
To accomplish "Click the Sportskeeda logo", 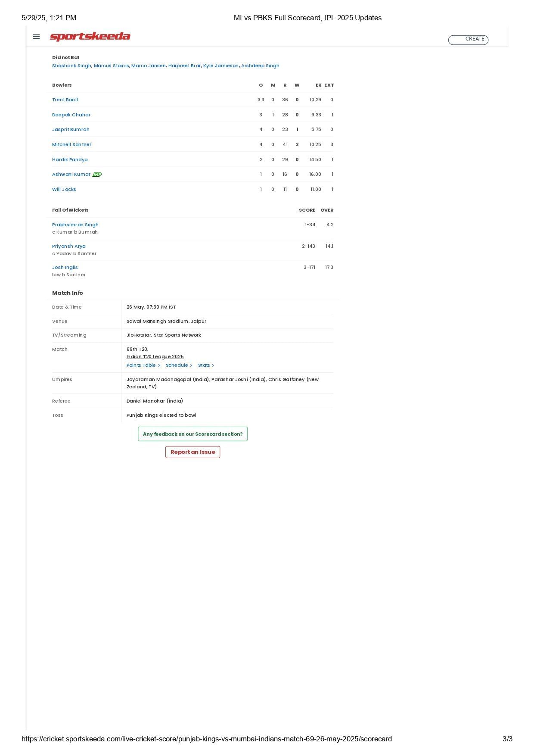I will [x=90, y=37].
